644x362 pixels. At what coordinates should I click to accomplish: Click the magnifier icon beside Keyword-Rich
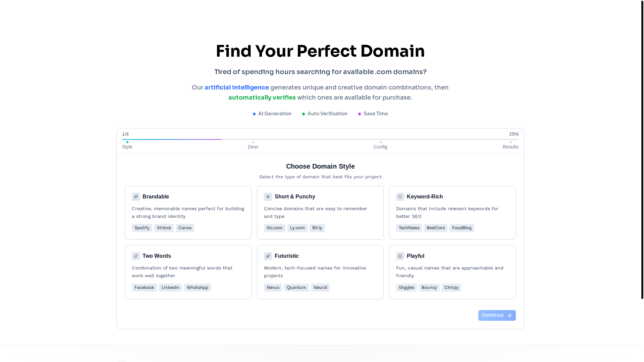point(400,197)
